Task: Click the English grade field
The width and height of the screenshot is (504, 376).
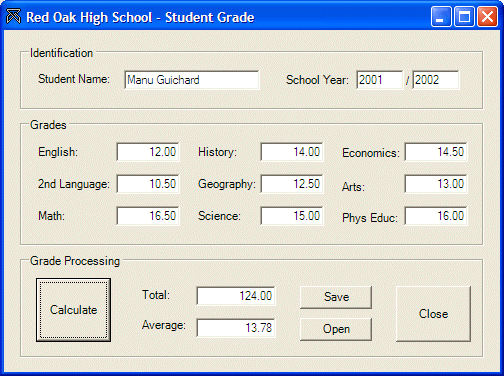Action: coord(148,152)
